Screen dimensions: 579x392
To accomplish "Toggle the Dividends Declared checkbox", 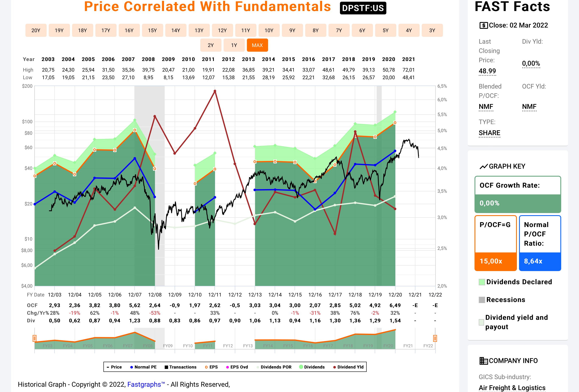I will pyautogui.click(x=482, y=282).
